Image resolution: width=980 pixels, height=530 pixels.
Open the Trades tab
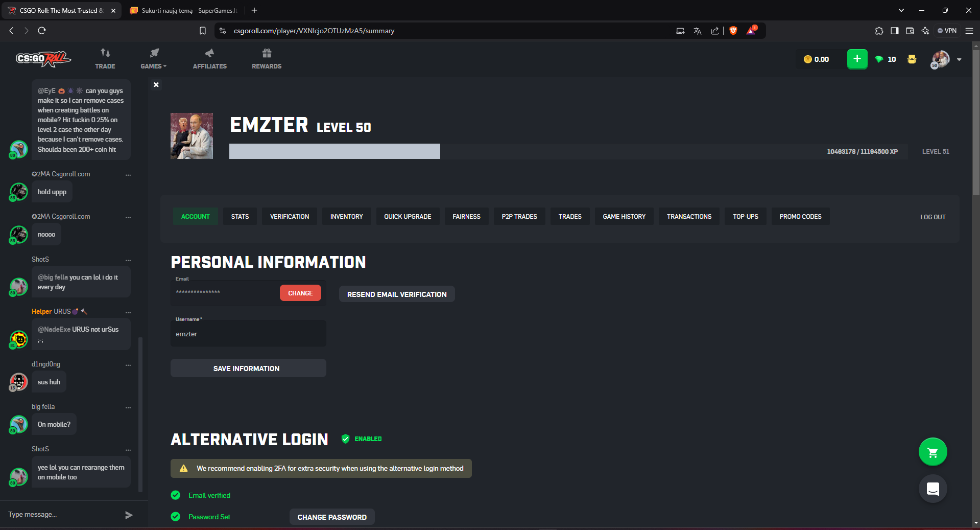(570, 217)
